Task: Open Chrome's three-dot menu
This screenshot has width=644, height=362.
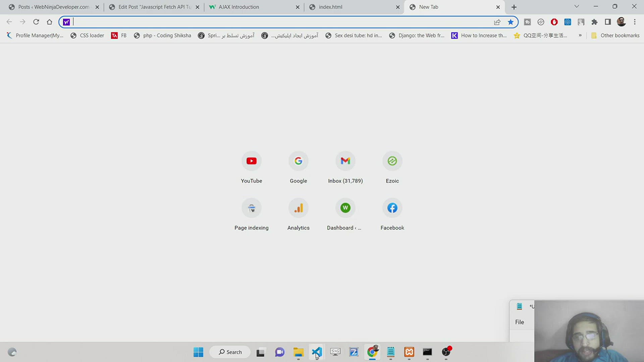Action: (634, 22)
